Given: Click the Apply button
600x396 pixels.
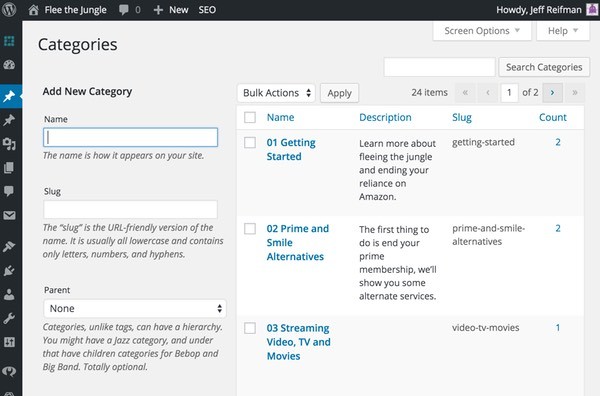Looking at the screenshot, I should (339, 93).
